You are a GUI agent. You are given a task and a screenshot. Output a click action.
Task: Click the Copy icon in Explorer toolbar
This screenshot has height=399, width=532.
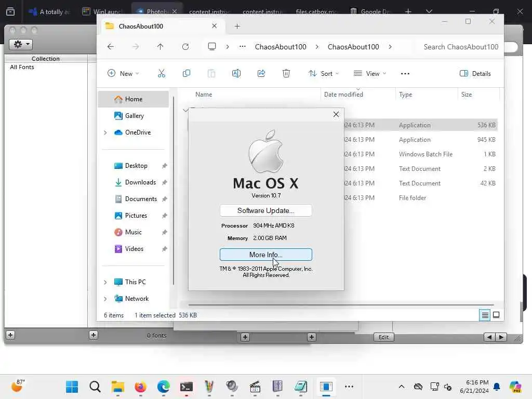pos(187,73)
